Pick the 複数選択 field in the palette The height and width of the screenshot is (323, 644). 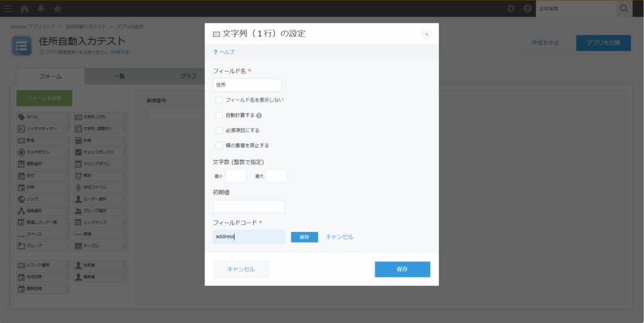pyautogui.click(x=43, y=164)
